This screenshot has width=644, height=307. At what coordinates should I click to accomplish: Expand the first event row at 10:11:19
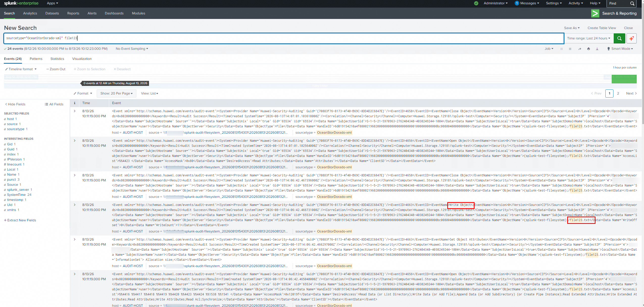pos(75,111)
